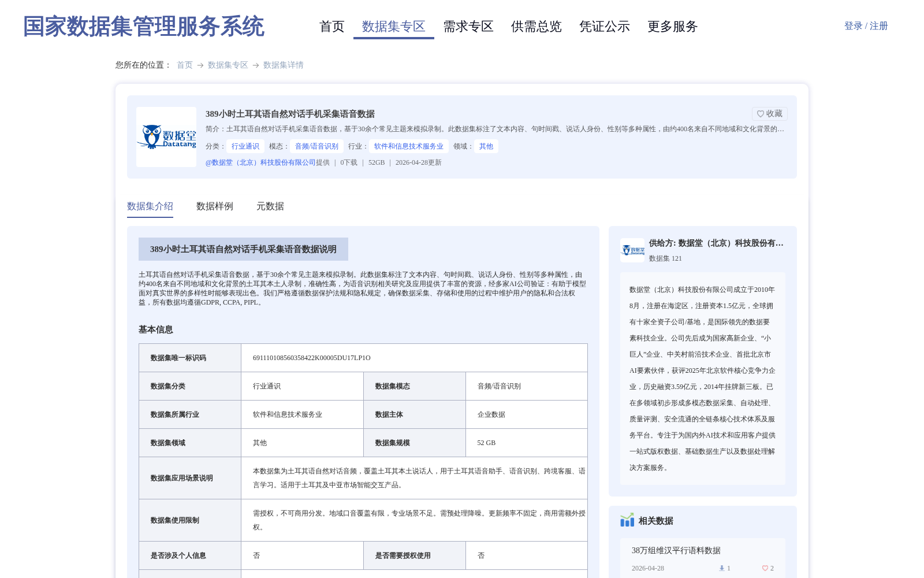
Task: Click the 相关数据 bar chart icon
Action: pyautogui.click(x=627, y=520)
